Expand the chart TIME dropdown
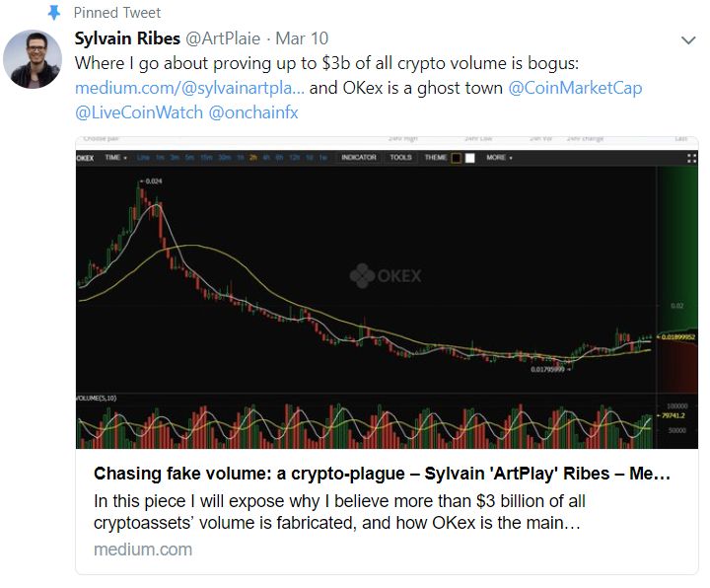The height and width of the screenshot is (588, 710). pos(115,157)
